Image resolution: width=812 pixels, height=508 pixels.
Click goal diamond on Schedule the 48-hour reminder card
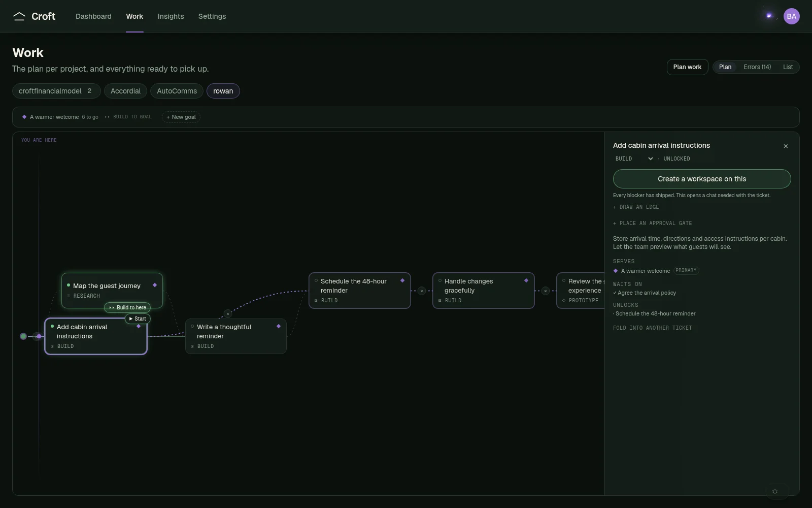pos(402,280)
